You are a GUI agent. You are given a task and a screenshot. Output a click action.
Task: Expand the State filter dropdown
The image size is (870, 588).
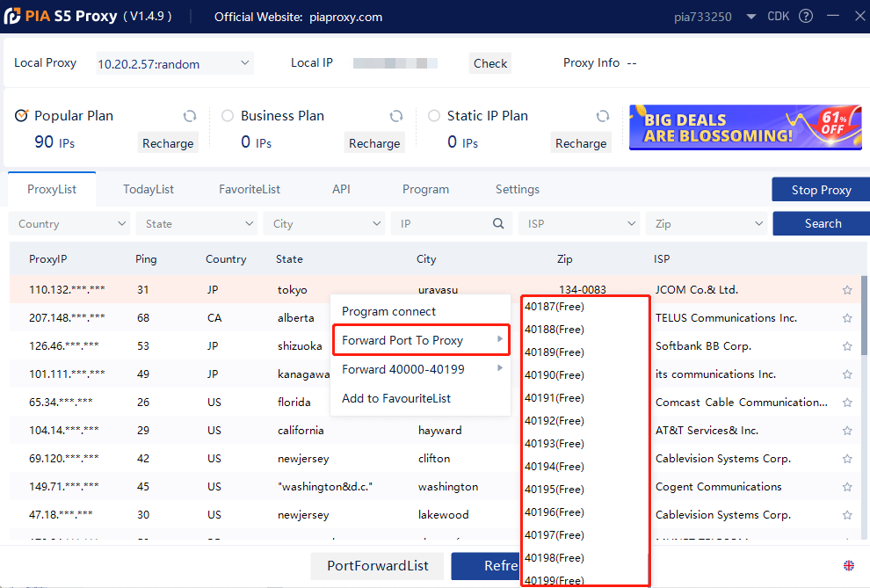197,223
